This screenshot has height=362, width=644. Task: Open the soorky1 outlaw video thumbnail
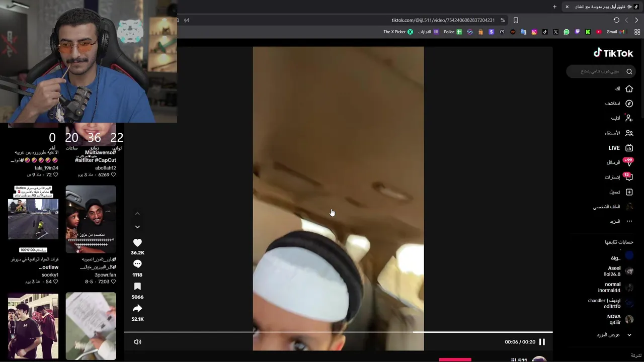33,219
